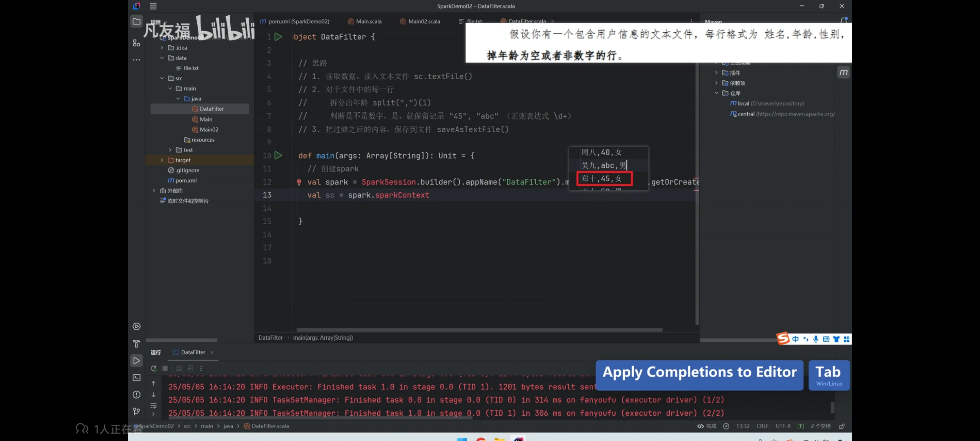Screen dimensions: 980x441
Task: Click the run gutter arrow beside main
Action: [x=278, y=155]
